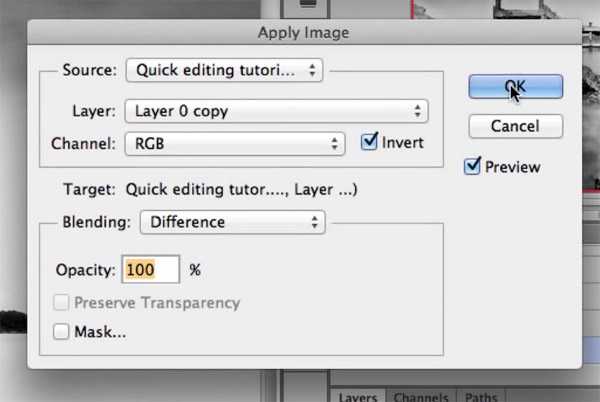Viewport: 600px width, 402px height.
Task: Open the Source document dropdown
Action: click(226, 70)
